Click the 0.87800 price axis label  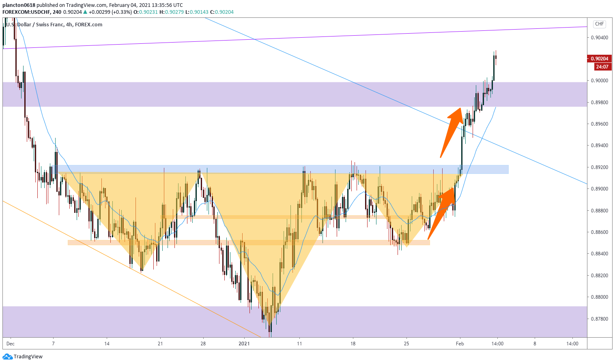(599, 319)
